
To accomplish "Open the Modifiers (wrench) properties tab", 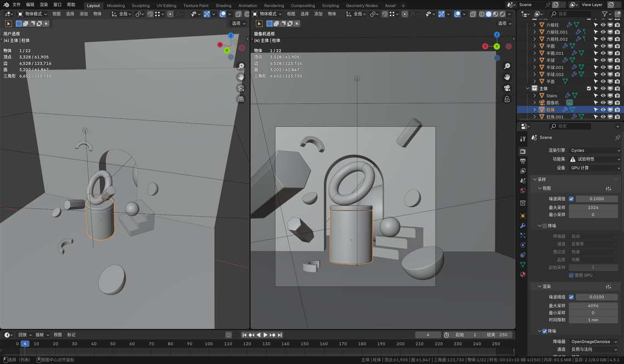I will coord(523,225).
